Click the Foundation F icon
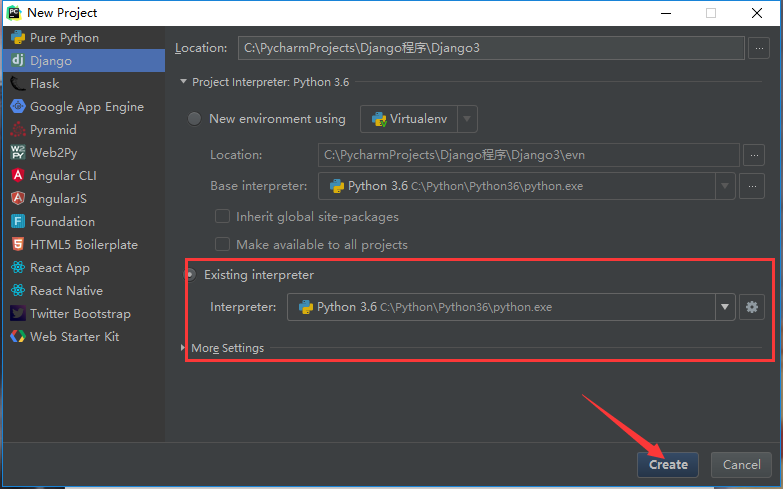This screenshot has height=489, width=783. (18, 221)
